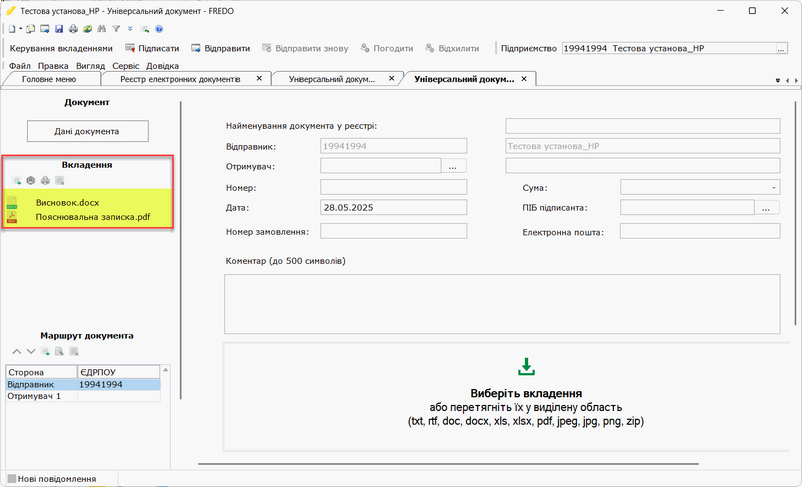This screenshot has width=802, height=487.
Task: Click the print attachment icon under Вкладення
Action: click(x=45, y=181)
